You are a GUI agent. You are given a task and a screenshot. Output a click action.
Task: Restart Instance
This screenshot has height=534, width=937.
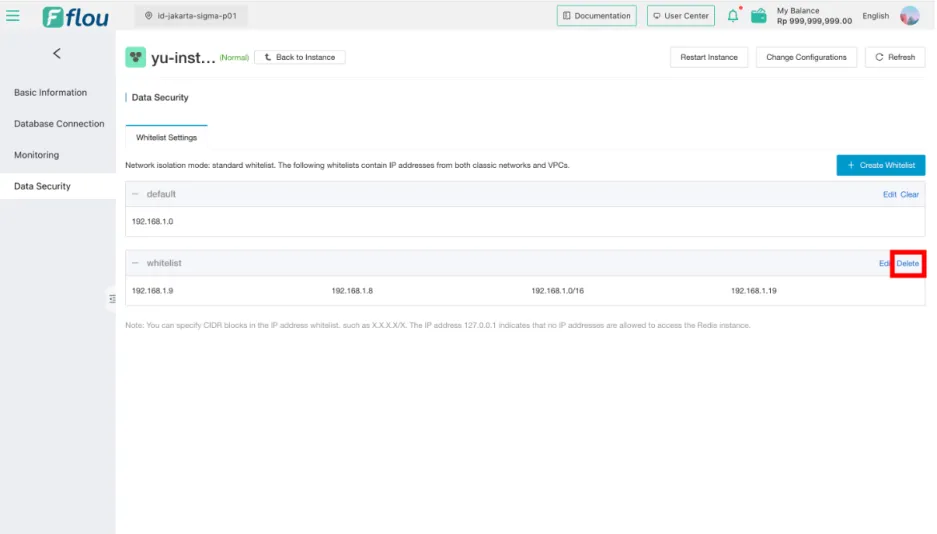[x=709, y=57]
